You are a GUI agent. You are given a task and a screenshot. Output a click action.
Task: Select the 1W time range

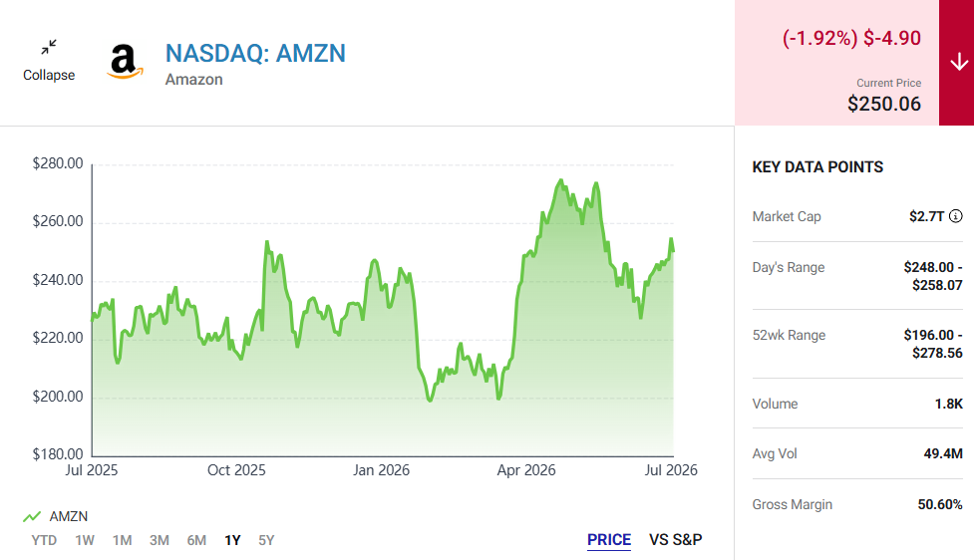coord(85,540)
